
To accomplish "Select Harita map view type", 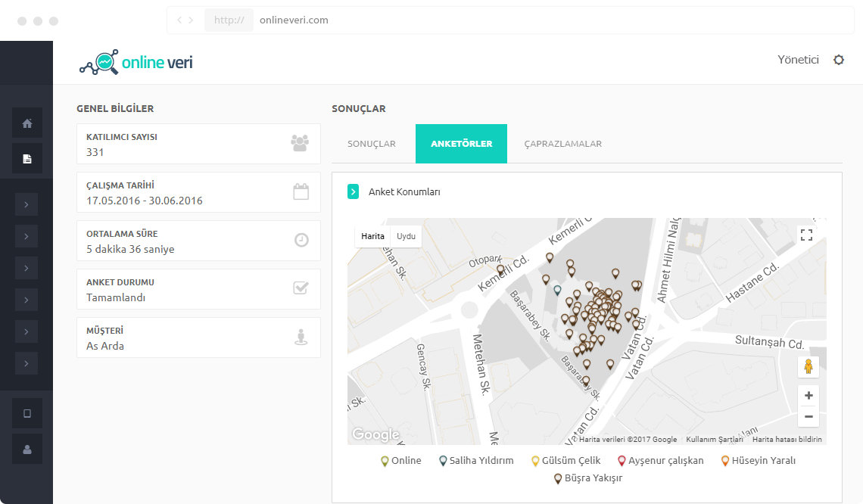I will (372, 236).
